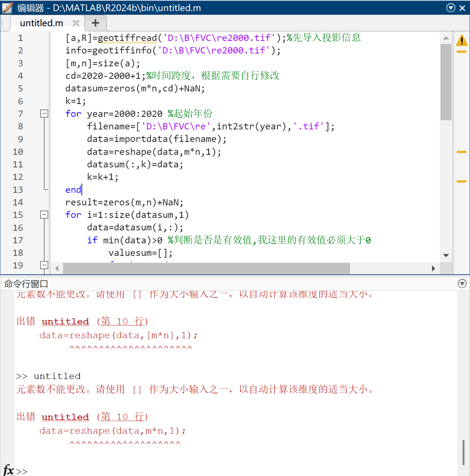This screenshot has height=476, width=470.
Task: Click line number 13 in the gutter
Action: point(18,190)
